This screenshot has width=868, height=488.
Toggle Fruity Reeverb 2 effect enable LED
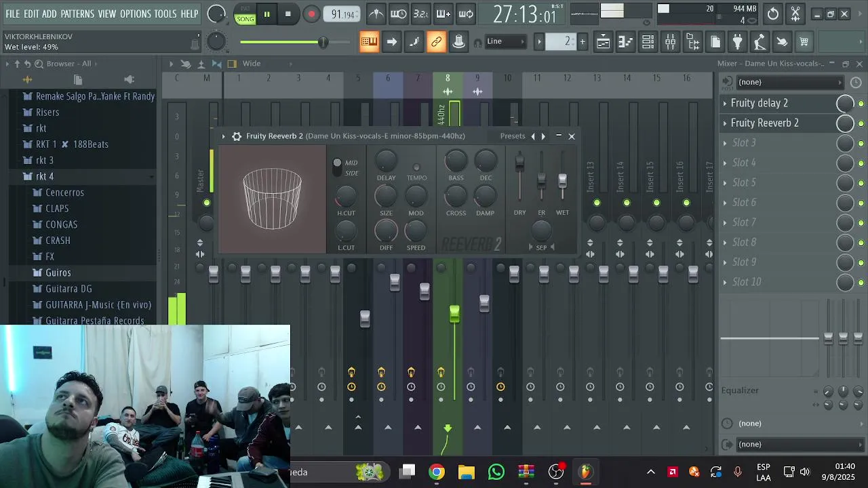tap(861, 123)
